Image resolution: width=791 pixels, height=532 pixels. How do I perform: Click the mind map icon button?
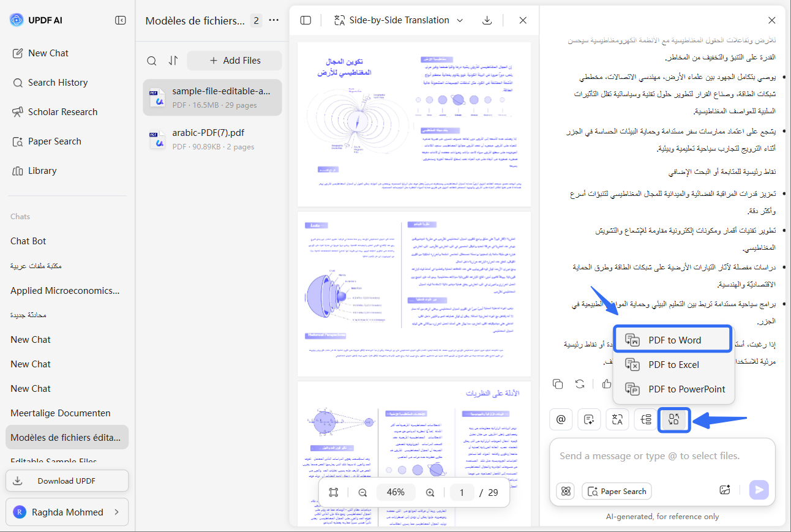[x=645, y=419]
